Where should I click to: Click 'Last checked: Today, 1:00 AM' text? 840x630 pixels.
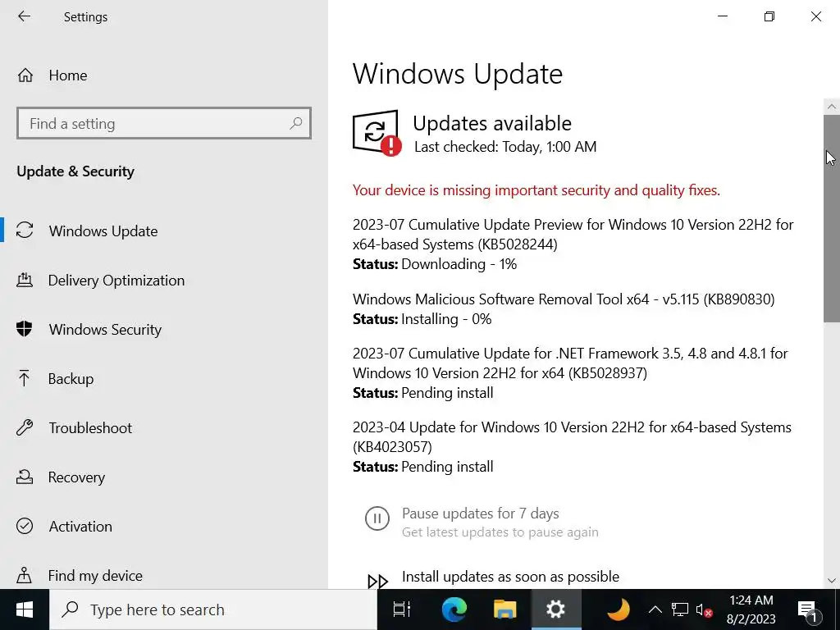tap(505, 147)
